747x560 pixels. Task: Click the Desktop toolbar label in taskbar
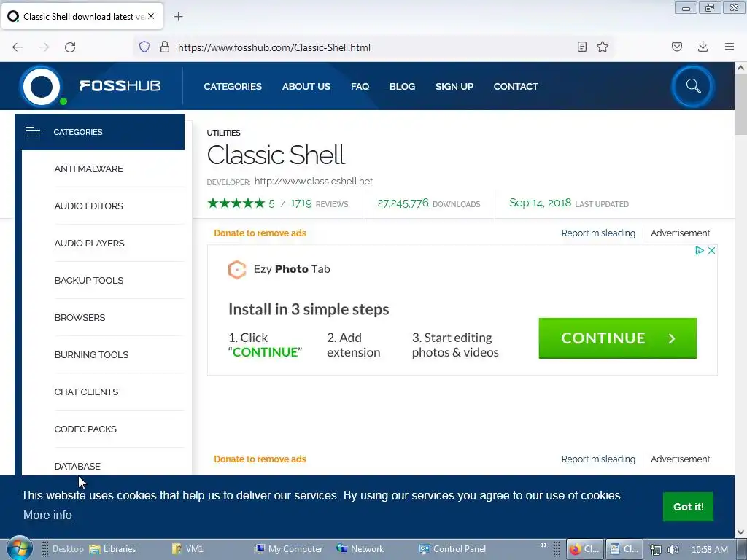tap(68, 549)
